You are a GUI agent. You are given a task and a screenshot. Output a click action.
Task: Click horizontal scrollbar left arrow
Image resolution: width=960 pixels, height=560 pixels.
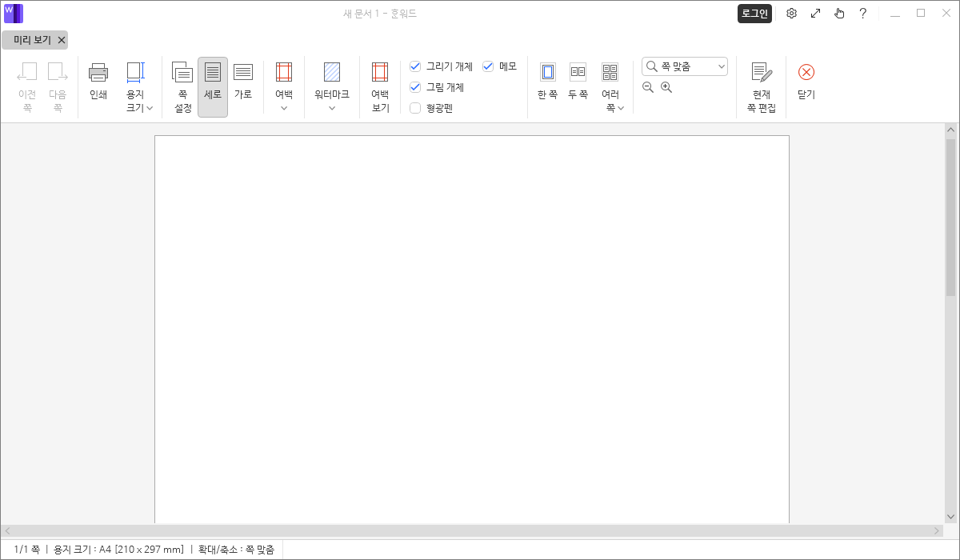point(8,531)
